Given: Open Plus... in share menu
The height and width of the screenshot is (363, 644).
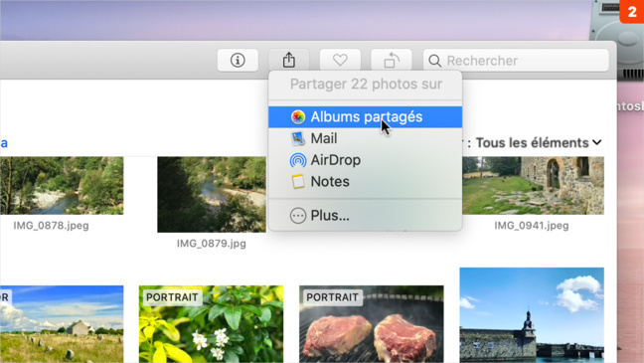Looking at the screenshot, I should pyautogui.click(x=365, y=216).
